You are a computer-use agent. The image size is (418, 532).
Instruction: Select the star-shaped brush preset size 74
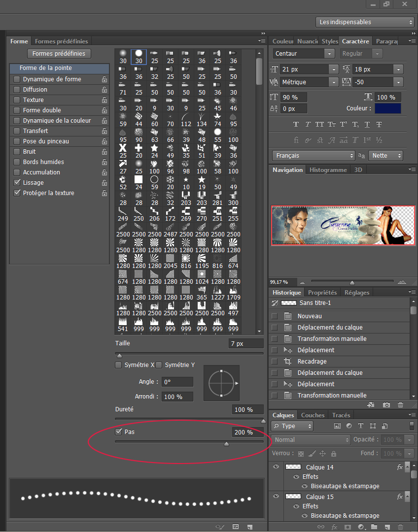[x=217, y=117]
